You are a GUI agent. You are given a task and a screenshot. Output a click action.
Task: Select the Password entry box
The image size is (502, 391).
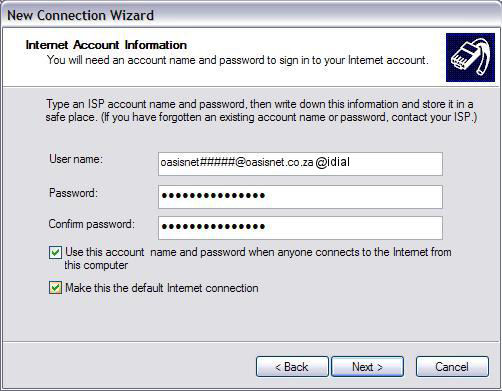[300, 197]
